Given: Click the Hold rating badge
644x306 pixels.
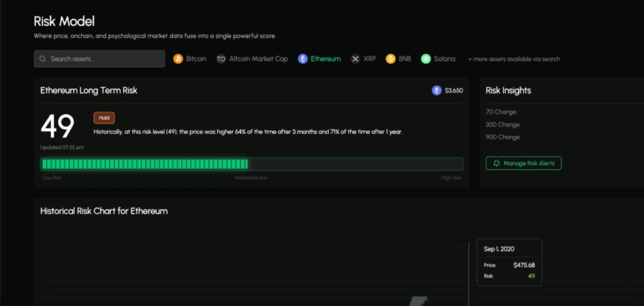Looking at the screenshot, I should tap(104, 118).
